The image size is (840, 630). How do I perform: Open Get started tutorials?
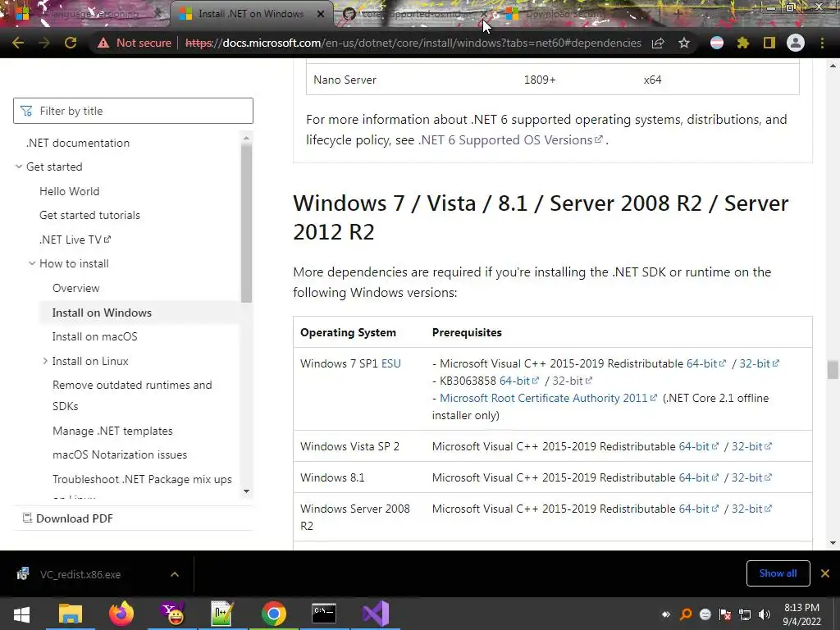[89, 216]
